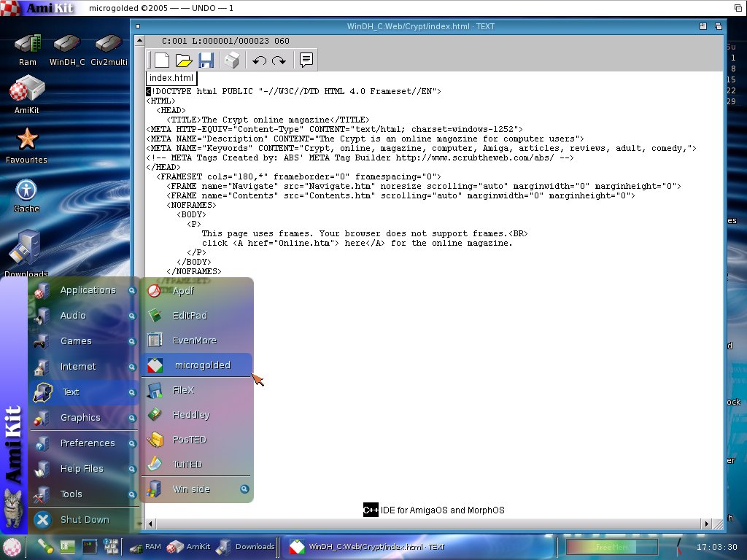Open the Civ2multi drive desktop icon
Screen dimensions: 747x560
109,50
